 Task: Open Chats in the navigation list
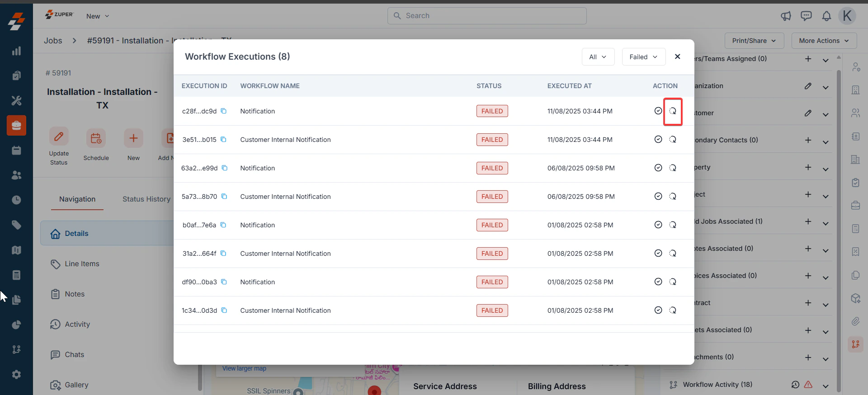(74, 355)
